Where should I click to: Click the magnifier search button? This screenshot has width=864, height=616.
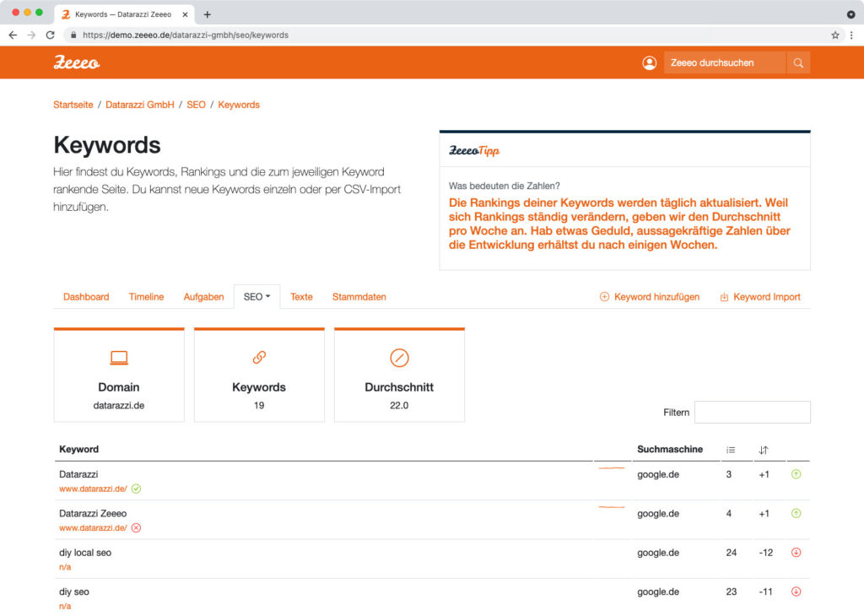(798, 62)
